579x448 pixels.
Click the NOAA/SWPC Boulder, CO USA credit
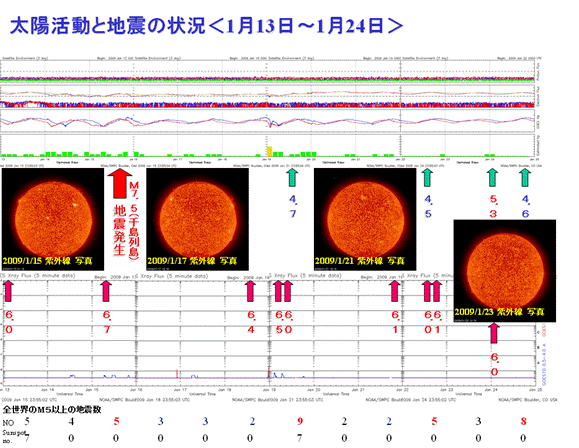pos(527,400)
